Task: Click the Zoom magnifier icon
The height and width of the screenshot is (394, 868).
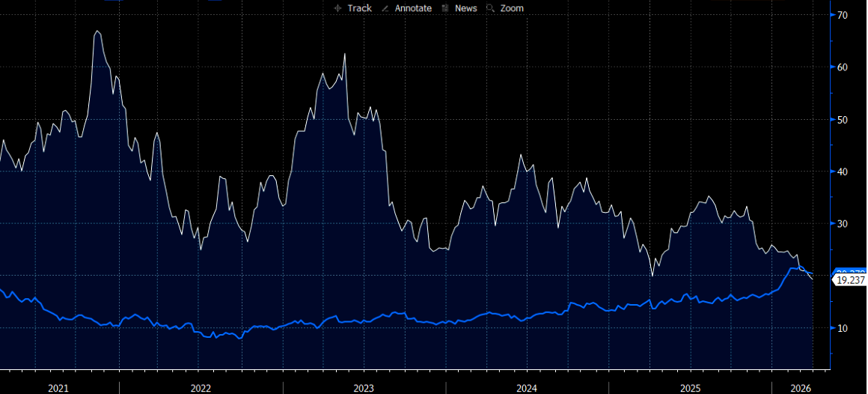Action: (x=491, y=8)
